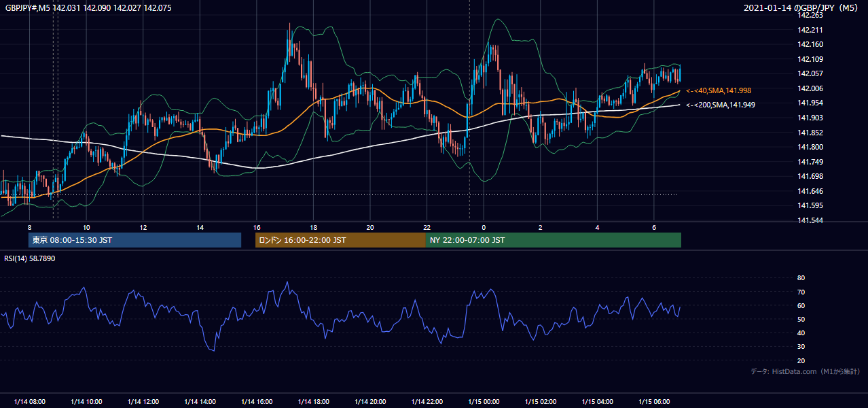Click price axis value 142.109

click(x=811, y=59)
